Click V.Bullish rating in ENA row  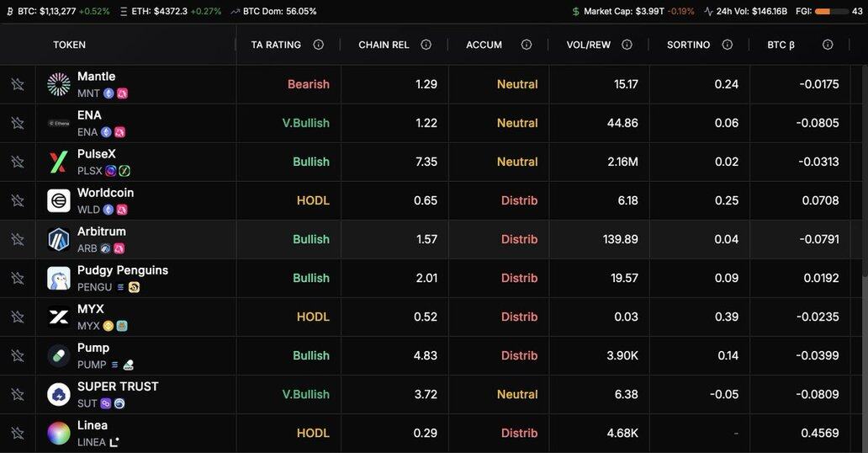305,123
